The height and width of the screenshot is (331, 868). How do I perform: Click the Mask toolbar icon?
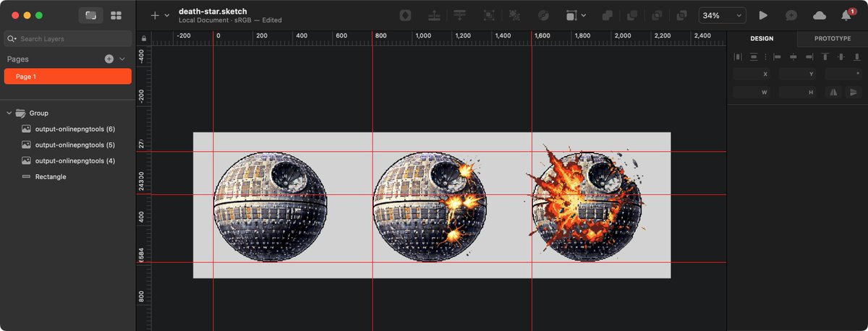[543, 15]
